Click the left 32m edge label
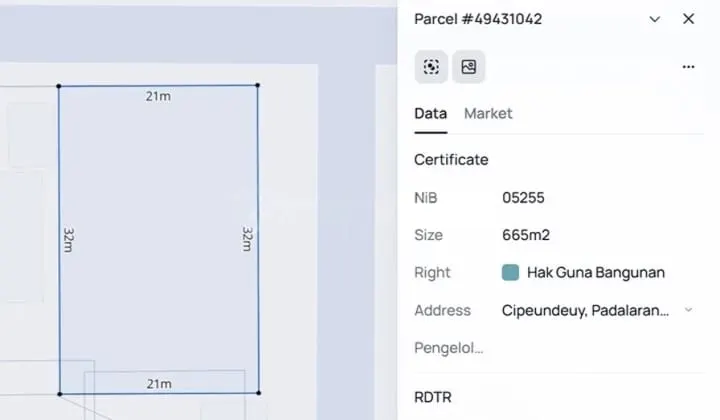 point(68,239)
